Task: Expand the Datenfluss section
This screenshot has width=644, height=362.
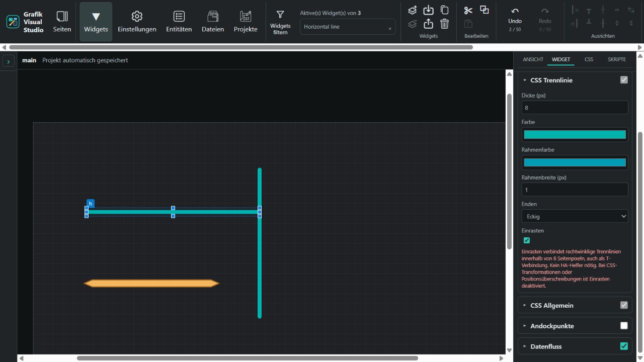Action: (x=525, y=346)
